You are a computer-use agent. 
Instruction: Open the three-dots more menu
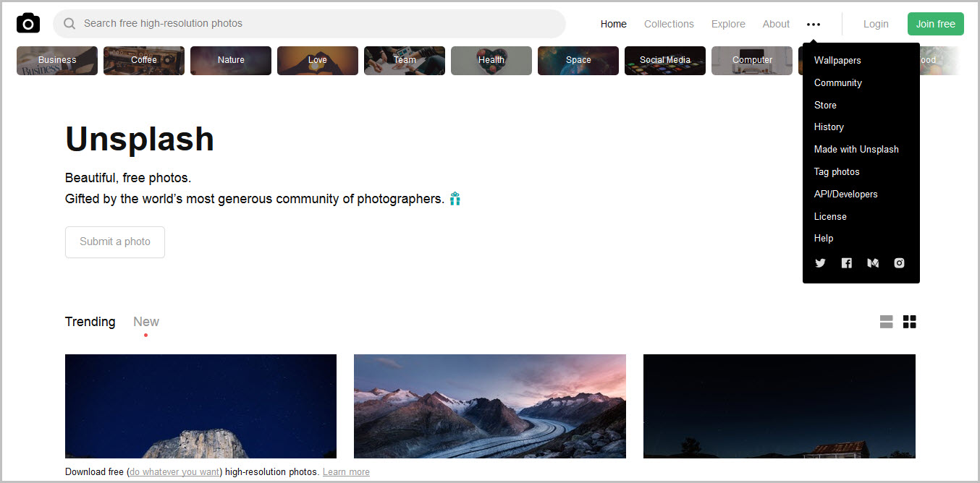click(x=814, y=24)
